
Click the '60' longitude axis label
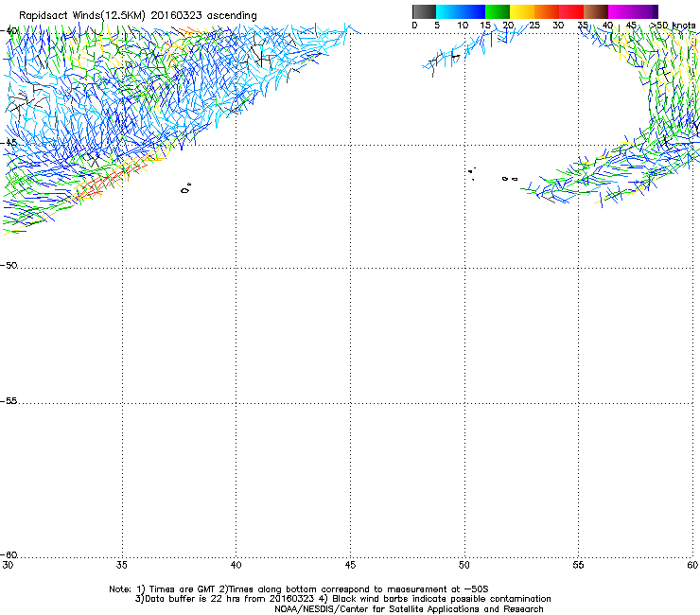click(692, 565)
